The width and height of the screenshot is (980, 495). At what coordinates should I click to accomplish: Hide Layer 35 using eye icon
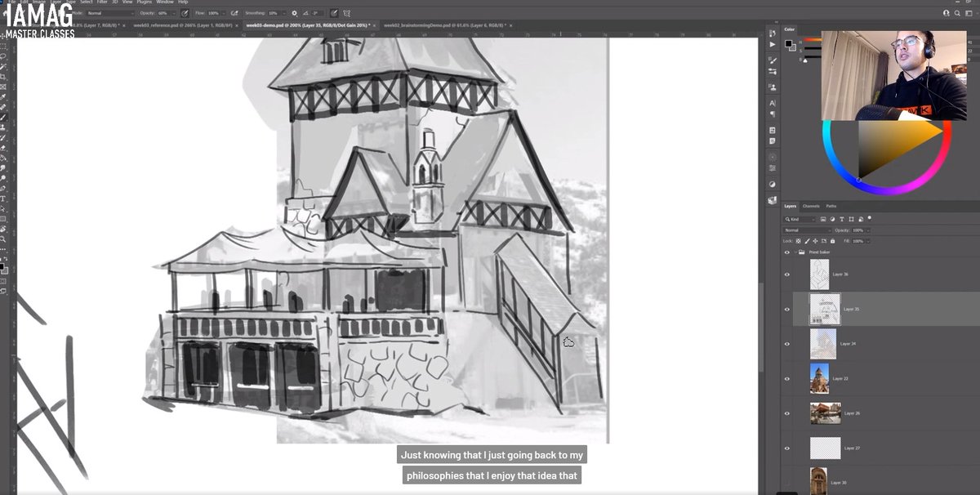[x=786, y=310]
